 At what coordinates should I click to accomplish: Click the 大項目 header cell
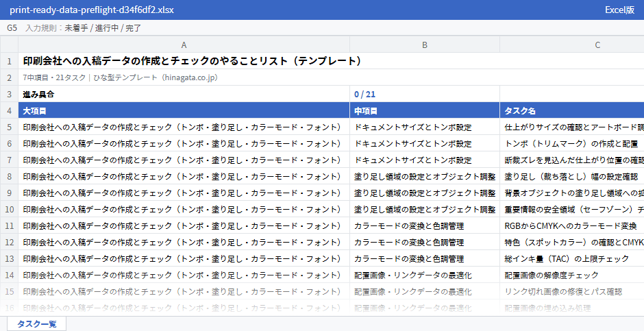(184, 110)
